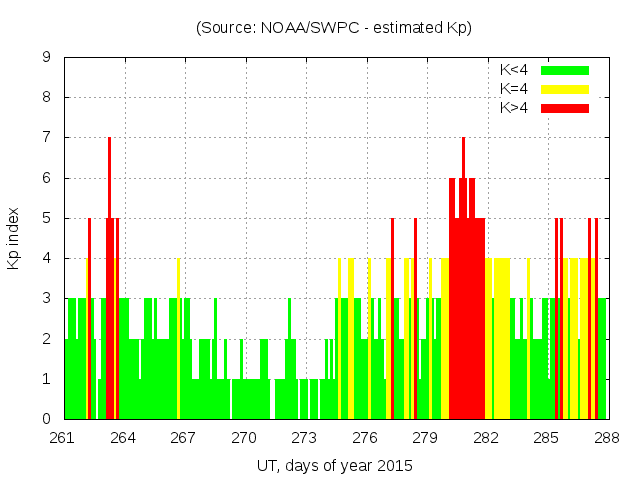Click the x-axis tick label 282
Screen dimensions: 640x480
coord(486,438)
